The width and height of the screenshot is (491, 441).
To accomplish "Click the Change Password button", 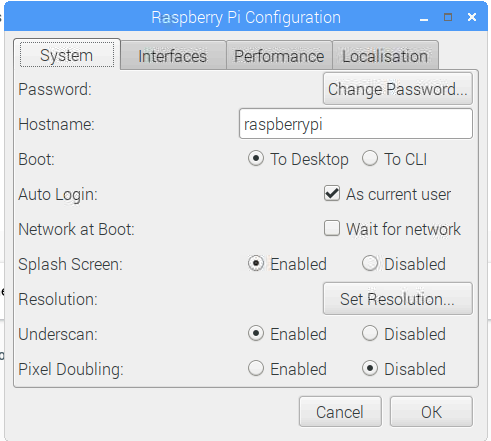I will tap(398, 89).
